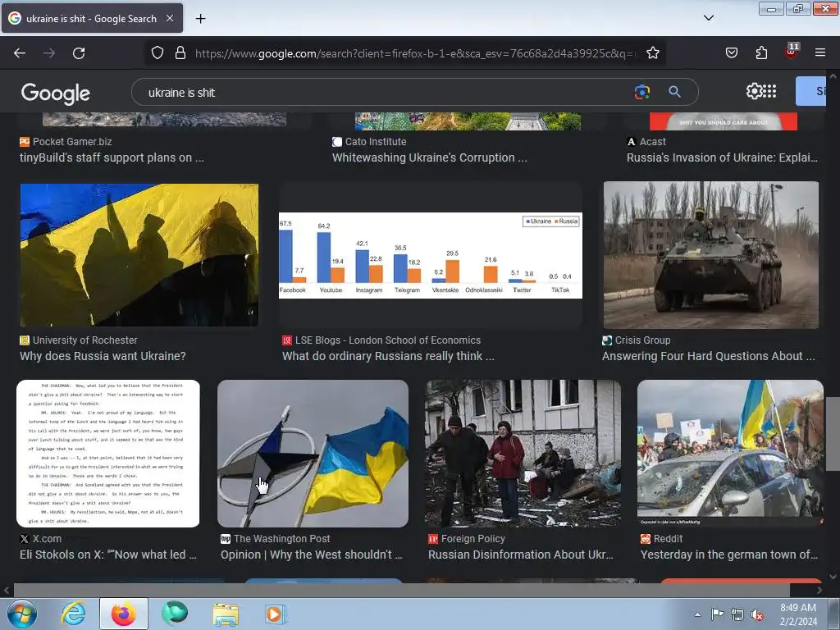Open 'Why does Russia want Ukraine?' result
The height and width of the screenshot is (630, 840).
pos(103,356)
